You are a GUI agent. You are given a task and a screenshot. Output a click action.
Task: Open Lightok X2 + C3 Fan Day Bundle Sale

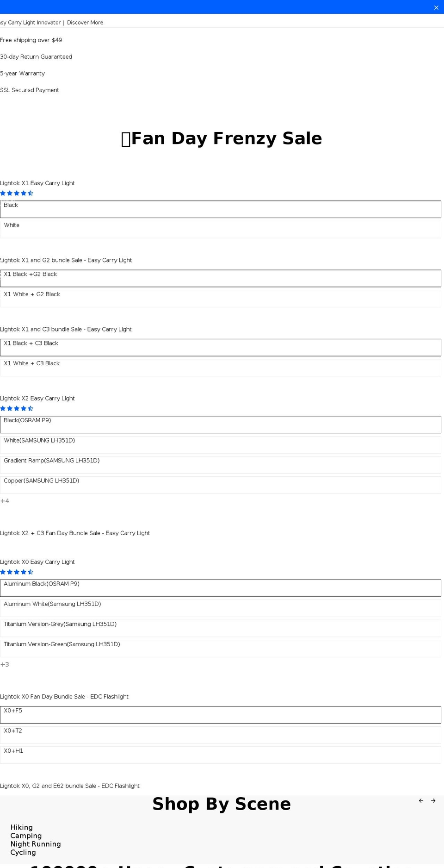click(x=75, y=533)
